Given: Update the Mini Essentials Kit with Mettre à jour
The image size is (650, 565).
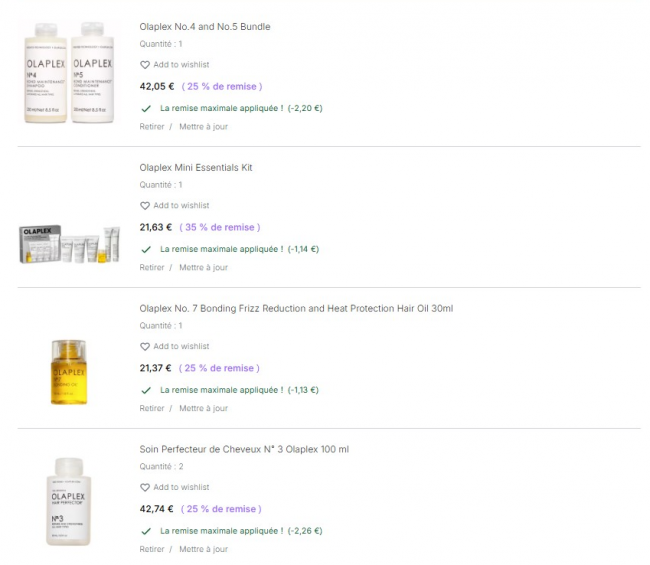Looking at the screenshot, I should (x=204, y=268).
